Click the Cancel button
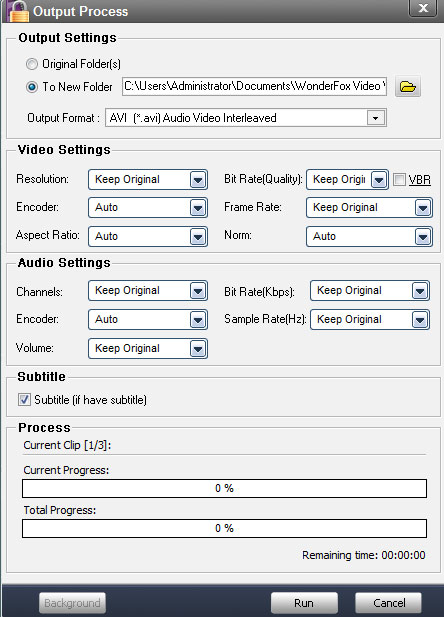Viewport: 444px width, 617px height. pyautogui.click(x=388, y=603)
